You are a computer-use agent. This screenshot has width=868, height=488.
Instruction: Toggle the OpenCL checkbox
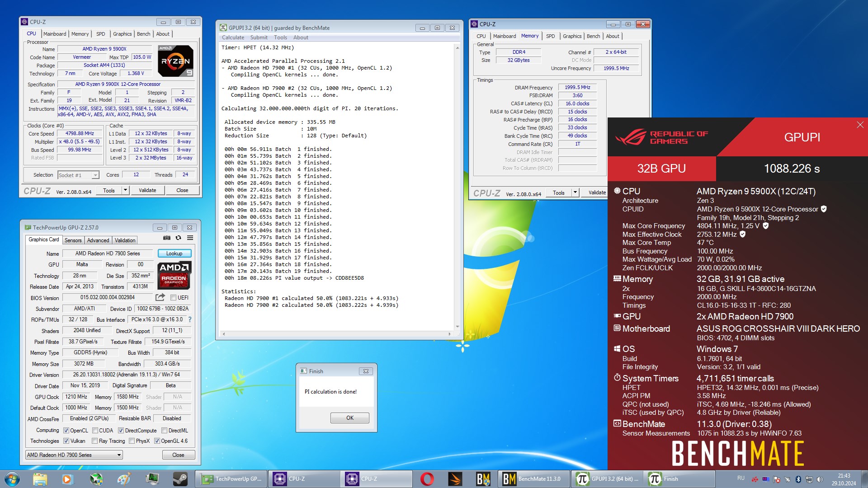coord(66,431)
